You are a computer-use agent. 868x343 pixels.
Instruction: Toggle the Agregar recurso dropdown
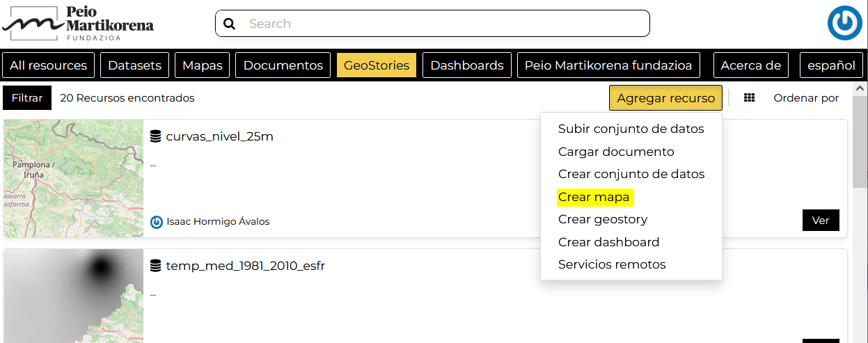click(x=665, y=98)
